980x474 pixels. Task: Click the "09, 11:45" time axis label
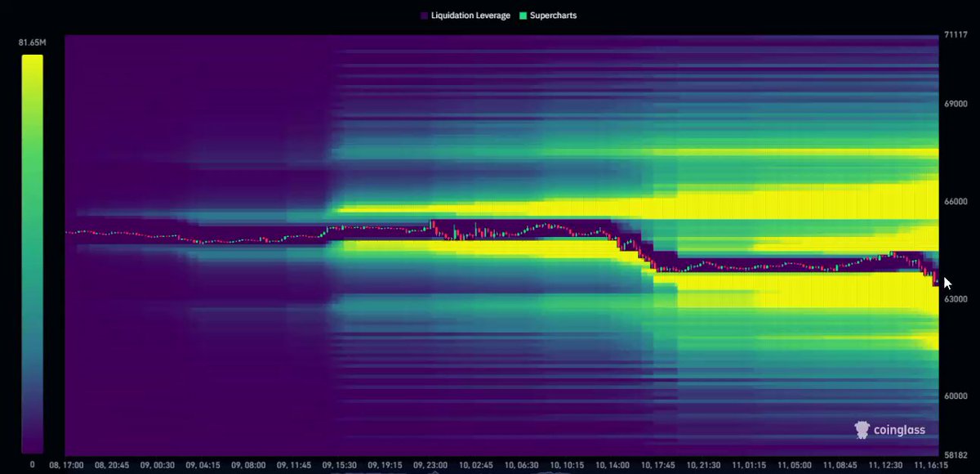(x=295, y=464)
